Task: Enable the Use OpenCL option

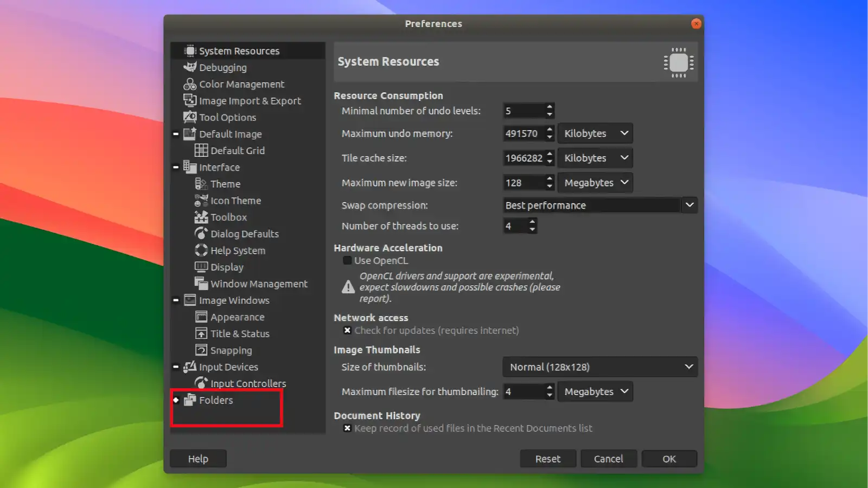Action: (x=347, y=260)
